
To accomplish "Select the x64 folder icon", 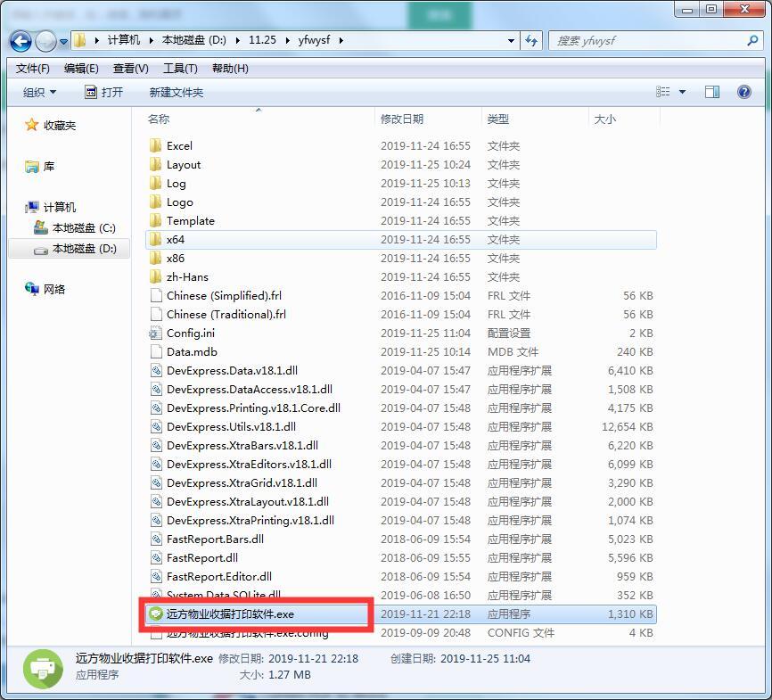I will pos(156,239).
